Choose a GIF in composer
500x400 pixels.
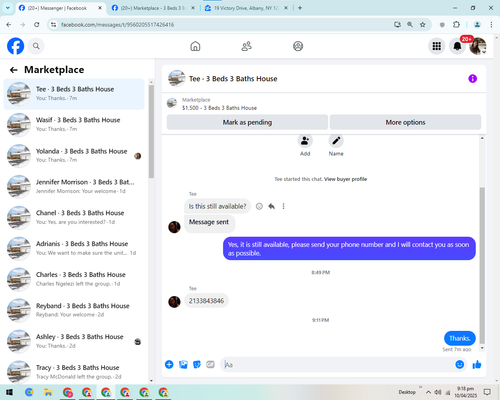pyautogui.click(x=210, y=365)
